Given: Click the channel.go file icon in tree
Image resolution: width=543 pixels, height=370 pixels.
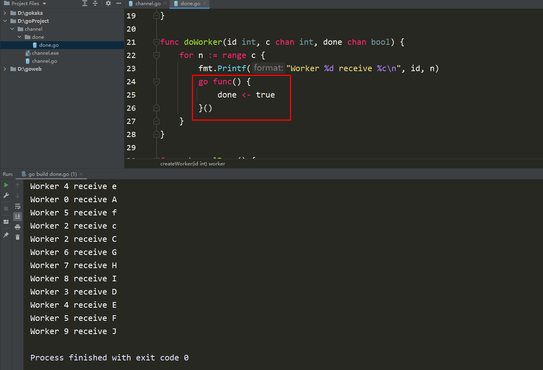Looking at the screenshot, I should point(28,61).
